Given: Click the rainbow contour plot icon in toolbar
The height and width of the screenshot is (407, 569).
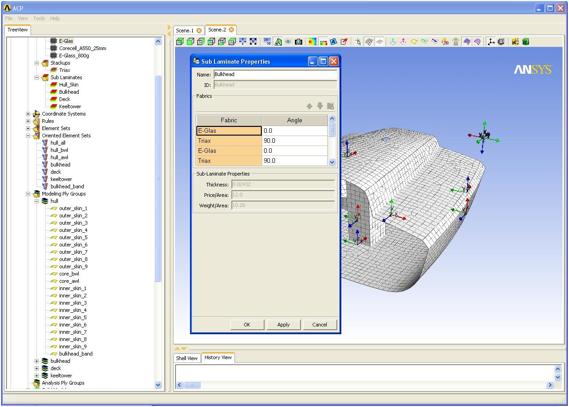Looking at the screenshot, I should (312, 42).
